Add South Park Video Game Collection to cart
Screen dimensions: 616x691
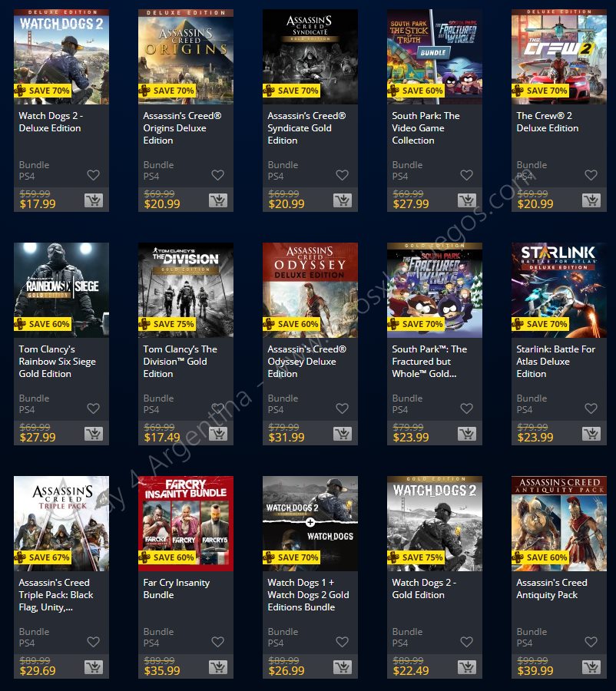click(467, 200)
